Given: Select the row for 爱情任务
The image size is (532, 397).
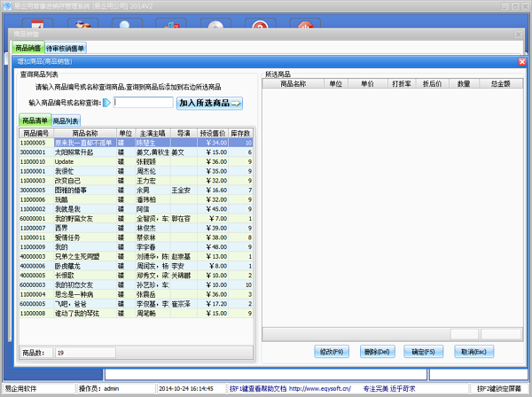Looking at the screenshot, I should (136, 237).
